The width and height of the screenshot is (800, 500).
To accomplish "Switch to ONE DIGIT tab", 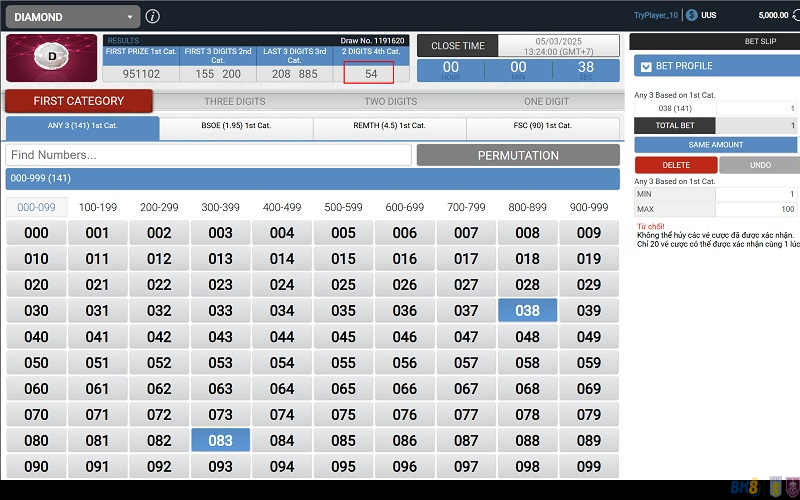I will 547,101.
